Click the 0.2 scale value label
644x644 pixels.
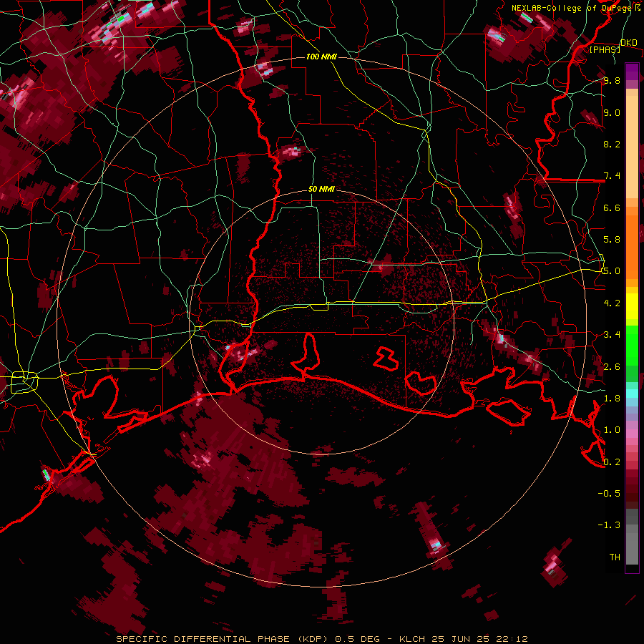pos(612,462)
